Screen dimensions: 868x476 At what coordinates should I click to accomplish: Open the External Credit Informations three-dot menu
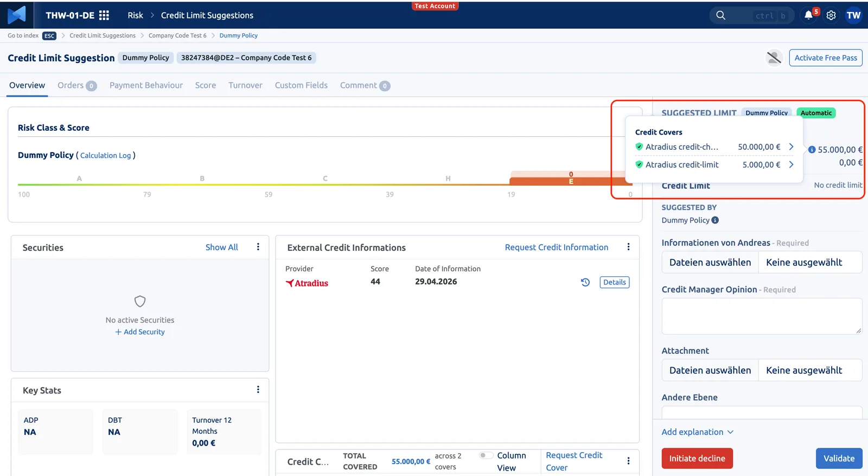[628, 247]
